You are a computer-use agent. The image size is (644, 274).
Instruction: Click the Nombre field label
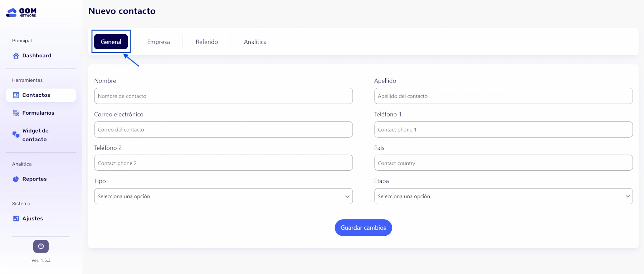(x=105, y=81)
